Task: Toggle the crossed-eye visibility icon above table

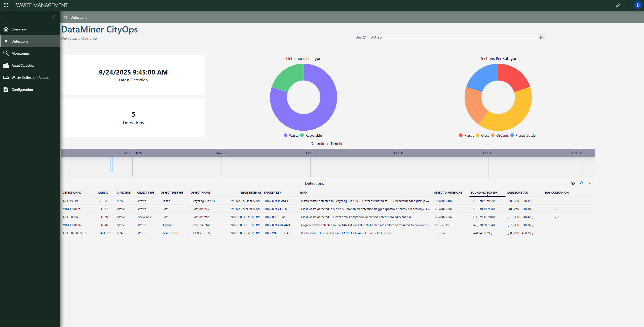Action: click(x=573, y=183)
